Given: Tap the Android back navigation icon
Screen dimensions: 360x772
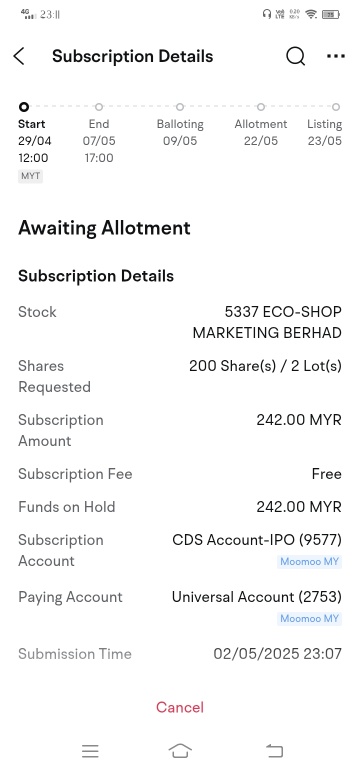Looking at the screenshot, I should tap(274, 751).
